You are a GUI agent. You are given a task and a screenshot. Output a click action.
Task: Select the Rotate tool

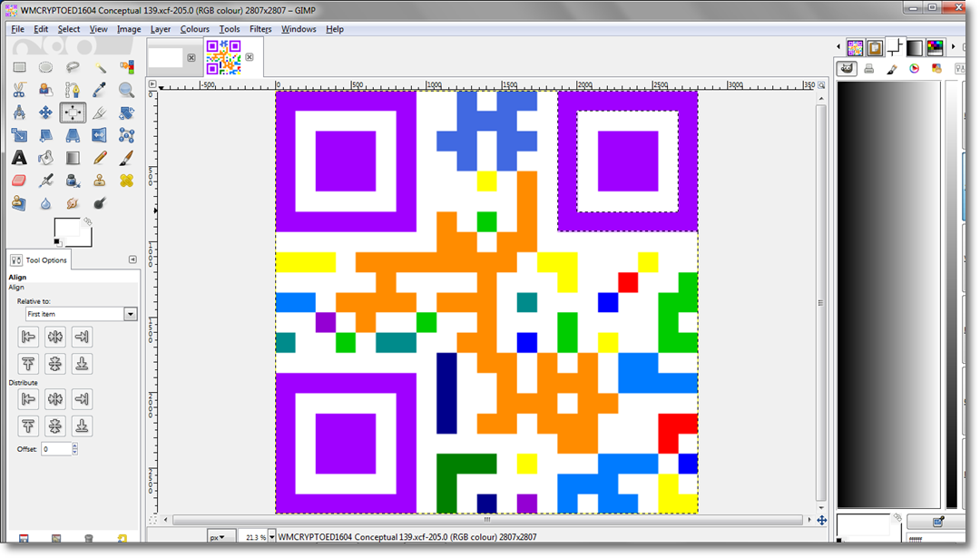(x=127, y=113)
